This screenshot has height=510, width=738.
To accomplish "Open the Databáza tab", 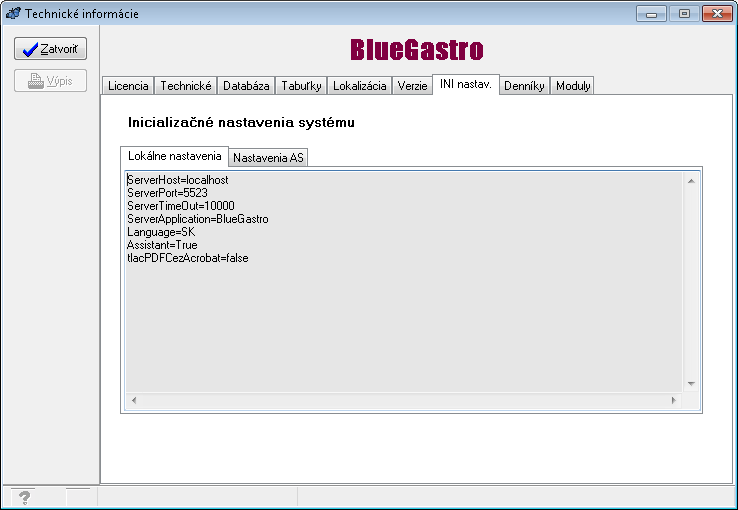I will pyautogui.click(x=246, y=86).
